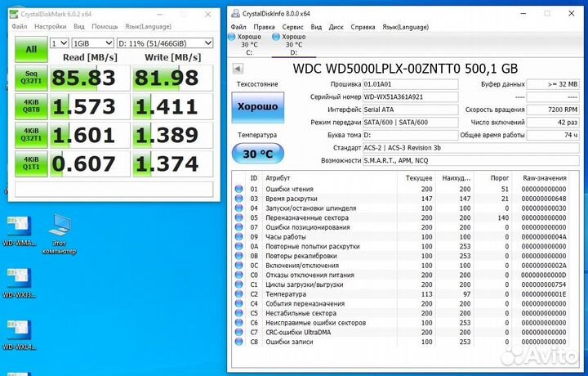The image size is (588, 376).
Task: Click status dot for Повторные попытки раскрутки
Action: point(238,246)
